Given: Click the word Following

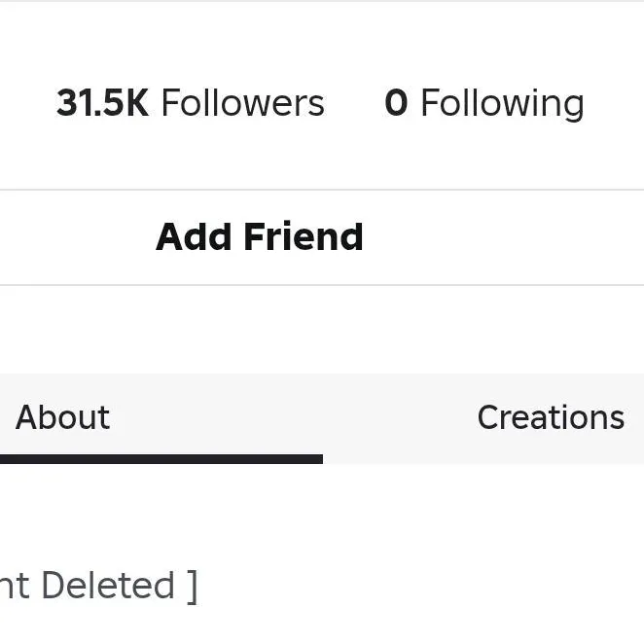Looking at the screenshot, I should [x=502, y=103].
